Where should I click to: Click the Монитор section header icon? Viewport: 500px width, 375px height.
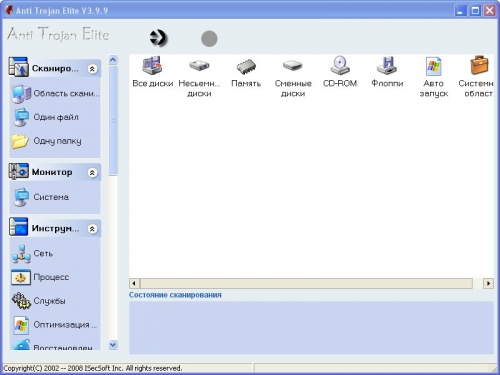click(x=18, y=171)
